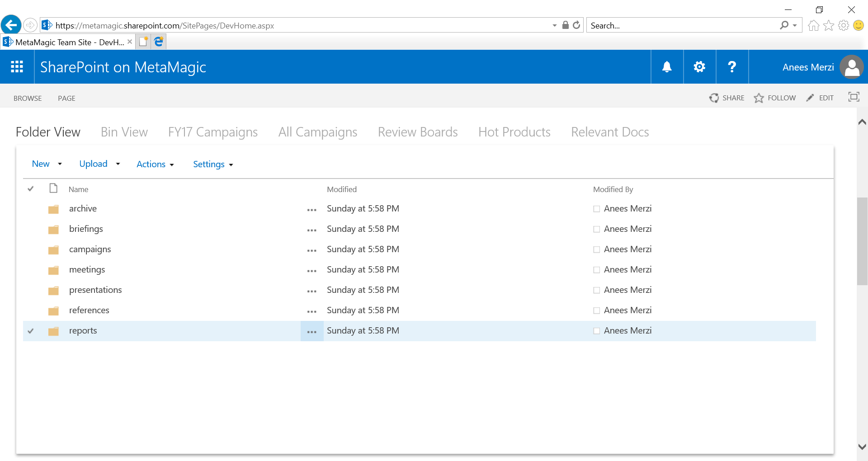Viewport: 868px width, 461px height.
Task: Click the archive folder icon
Action: point(54,209)
